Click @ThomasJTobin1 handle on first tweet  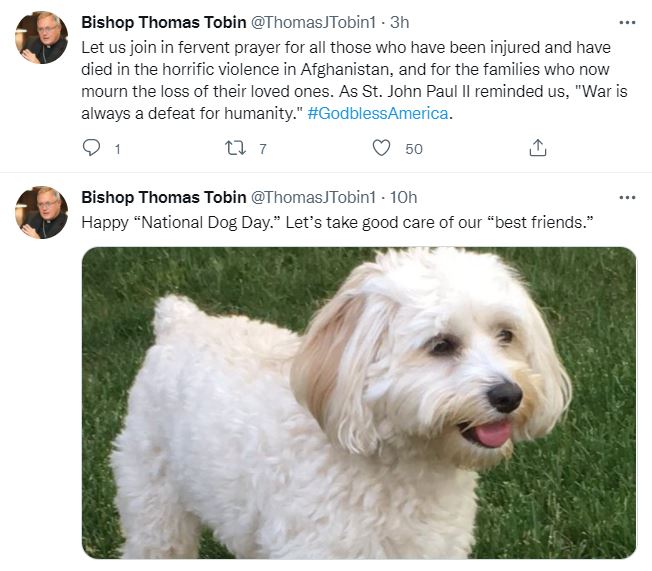click(x=311, y=22)
